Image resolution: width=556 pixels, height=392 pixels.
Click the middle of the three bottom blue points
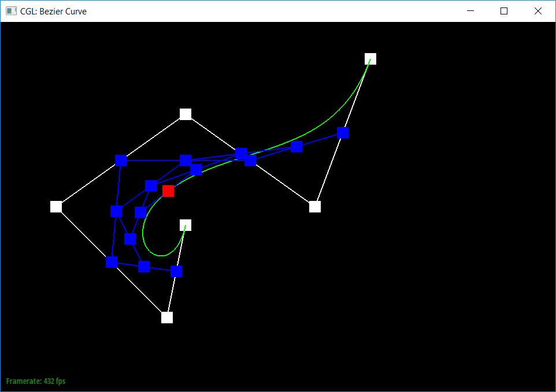[x=144, y=267]
